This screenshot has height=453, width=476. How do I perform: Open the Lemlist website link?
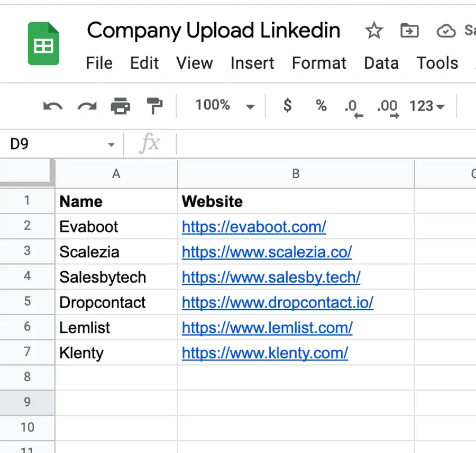tap(267, 328)
